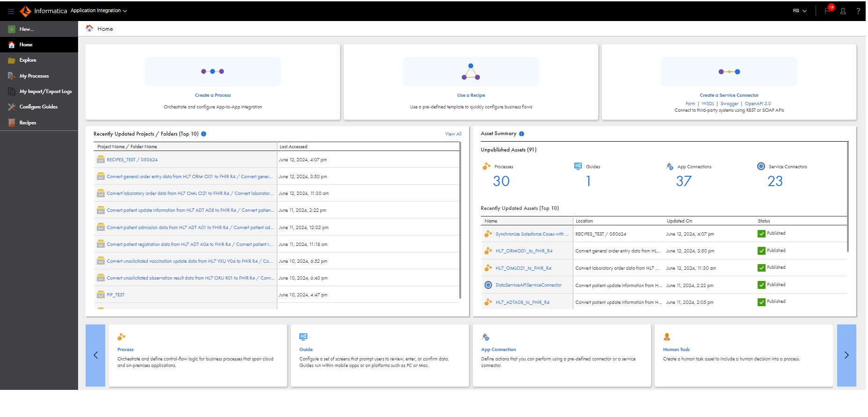This screenshot has width=868, height=417.
Task: Click the Create a Service Connector link
Action: point(729,95)
